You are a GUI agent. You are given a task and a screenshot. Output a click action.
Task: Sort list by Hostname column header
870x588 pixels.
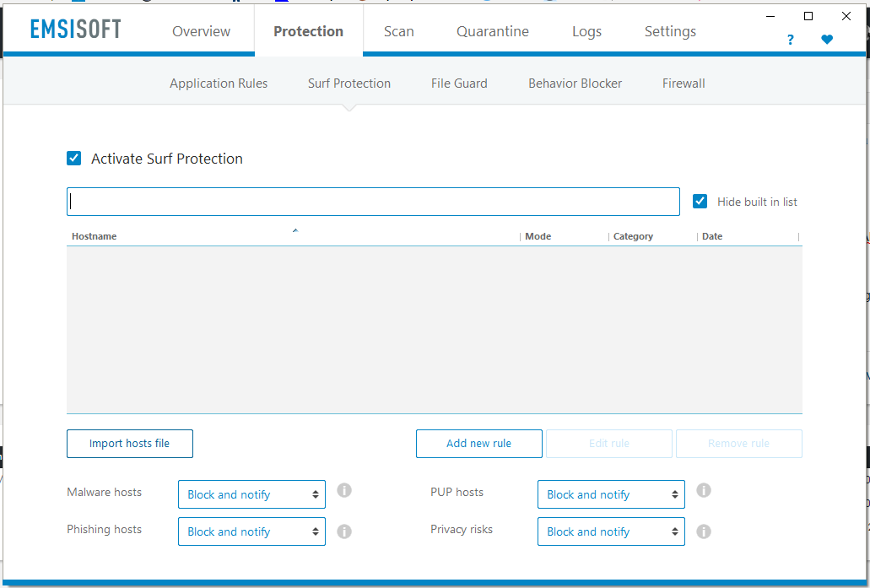(95, 236)
